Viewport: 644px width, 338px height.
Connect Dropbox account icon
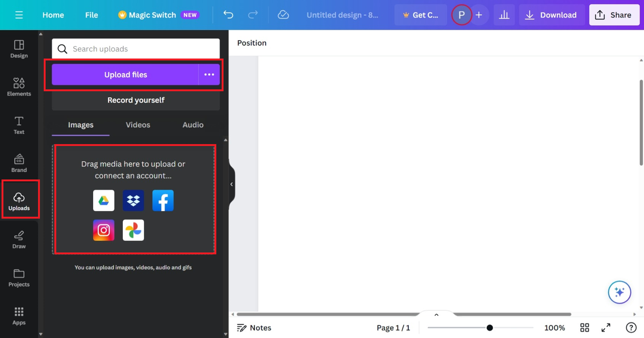(133, 200)
